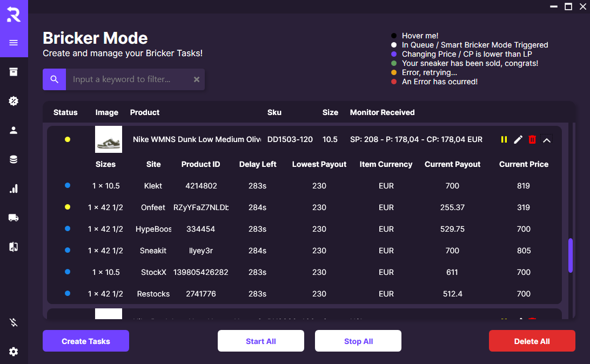Click the keyword filter input field
Viewport: 590px width, 364px height.
(x=130, y=79)
